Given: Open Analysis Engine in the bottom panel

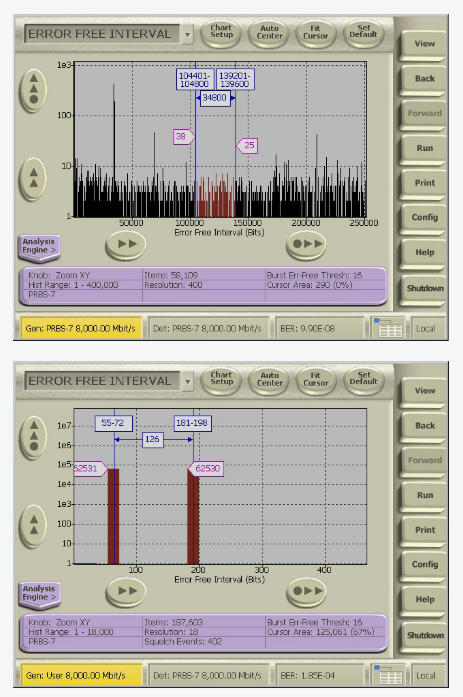Looking at the screenshot, I should 39,594.
